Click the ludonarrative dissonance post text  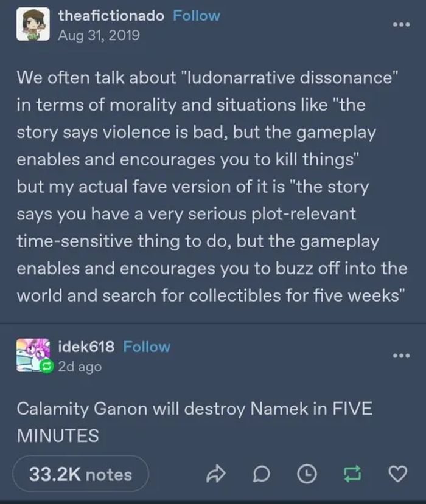coord(212,187)
